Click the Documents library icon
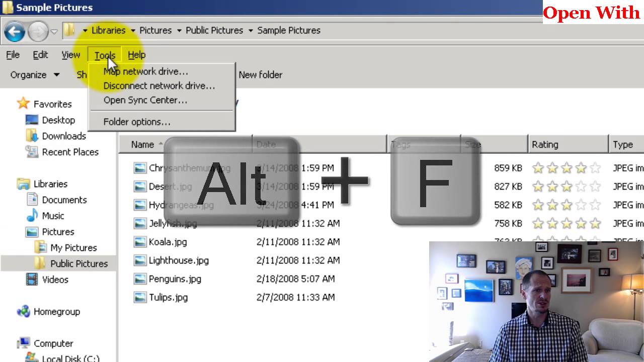This screenshot has width=644, height=362. point(32,200)
